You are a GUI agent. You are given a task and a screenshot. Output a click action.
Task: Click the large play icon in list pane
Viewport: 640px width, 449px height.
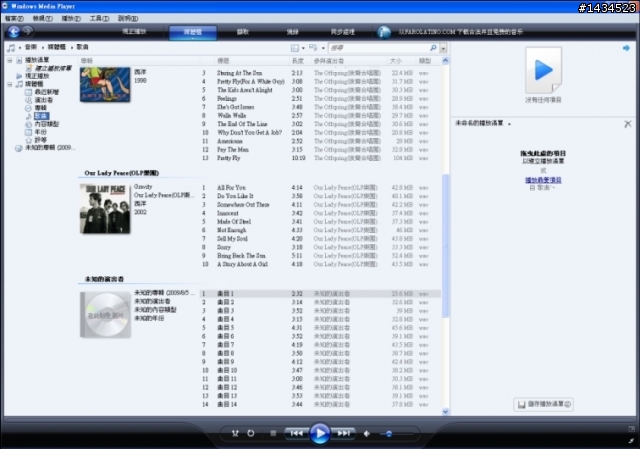tap(543, 70)
